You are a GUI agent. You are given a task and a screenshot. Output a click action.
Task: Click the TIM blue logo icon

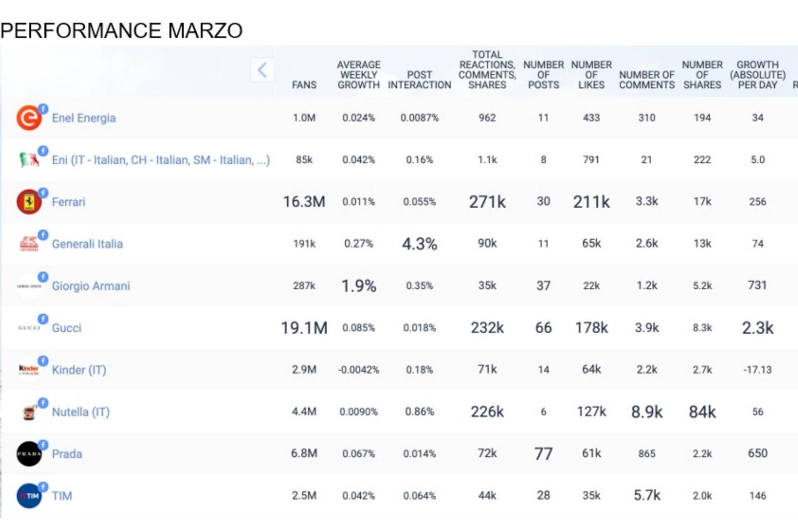(x=29, y=496)
